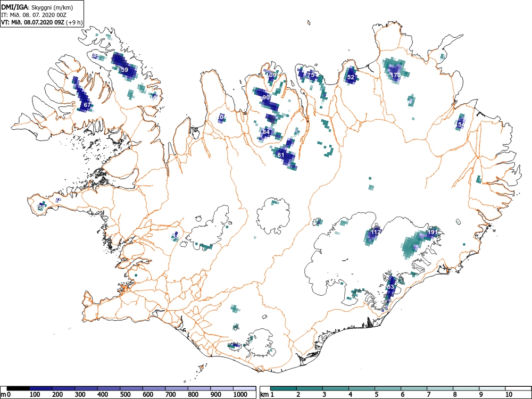Image resolution: width=532 pixels, height=399 pixels.
Task: Click the visibility value 170 in northeast
Action: coord(396,75)
